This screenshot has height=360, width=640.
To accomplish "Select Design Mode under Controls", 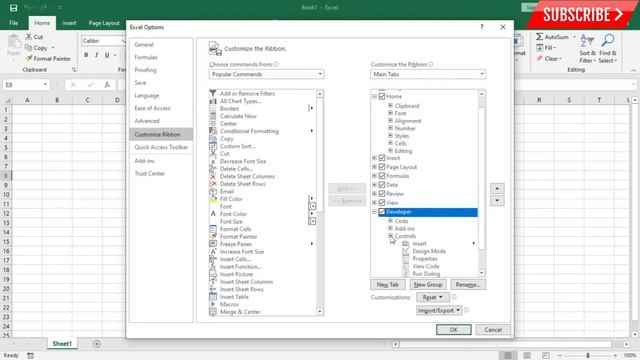I will (429, 251).
